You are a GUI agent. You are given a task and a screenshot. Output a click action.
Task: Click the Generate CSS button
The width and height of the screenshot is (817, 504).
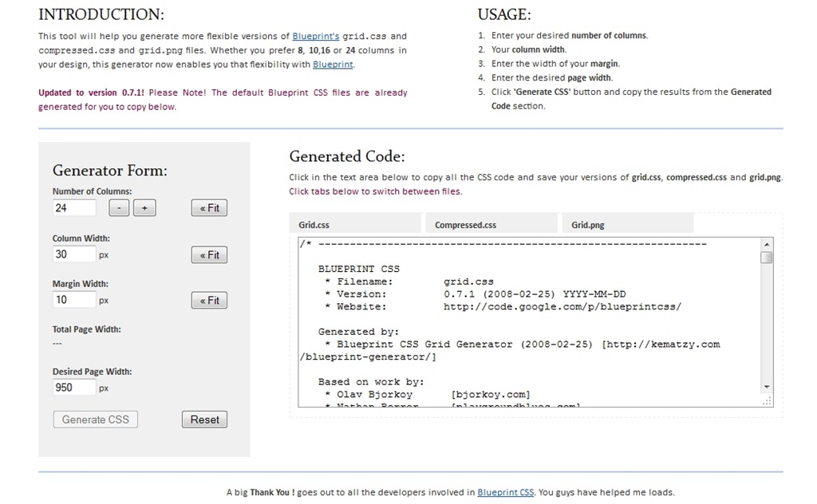tap(96, 419)
